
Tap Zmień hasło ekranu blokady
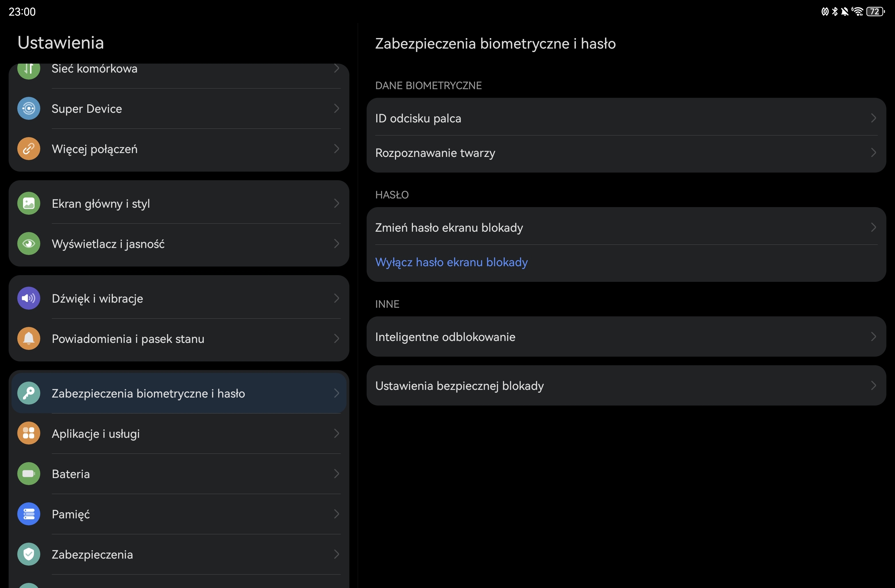coord(626,227)
